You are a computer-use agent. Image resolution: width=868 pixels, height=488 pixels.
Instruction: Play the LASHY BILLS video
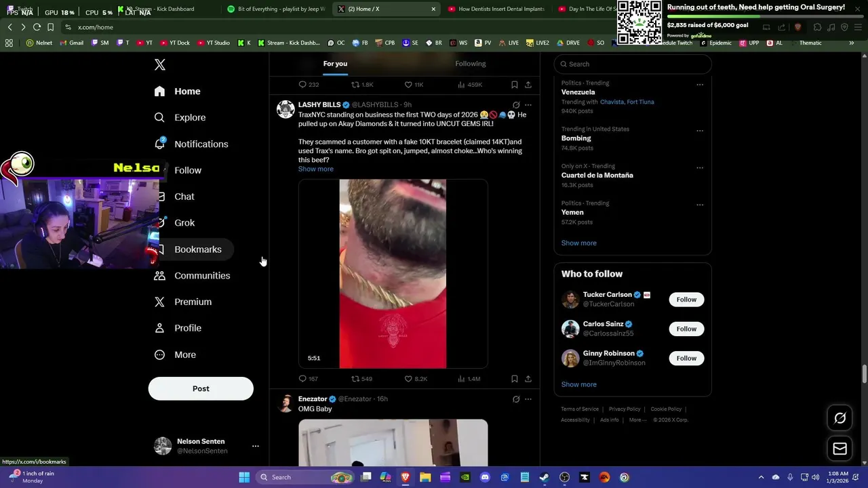[393, 274]
